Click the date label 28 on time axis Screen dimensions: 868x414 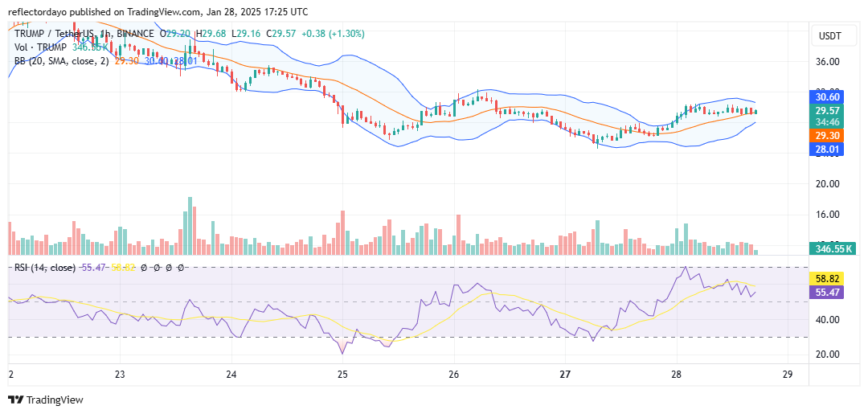(677, 373)
